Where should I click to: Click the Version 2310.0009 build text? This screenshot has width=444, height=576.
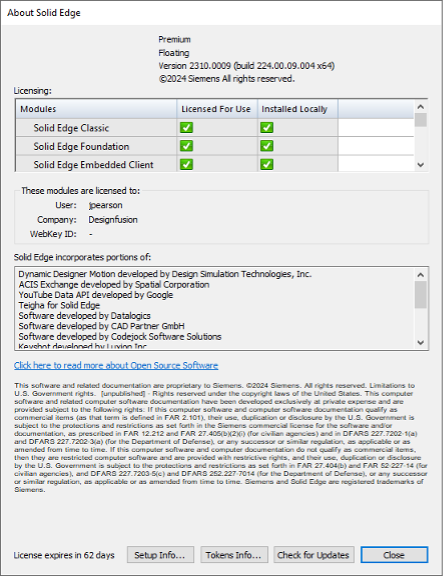246,66
